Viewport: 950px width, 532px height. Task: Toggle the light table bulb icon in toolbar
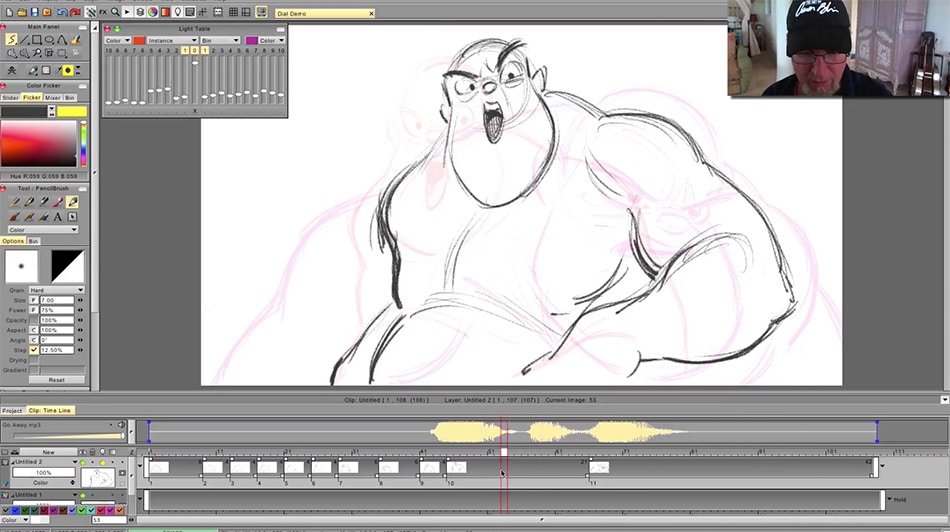pos(178,12)
